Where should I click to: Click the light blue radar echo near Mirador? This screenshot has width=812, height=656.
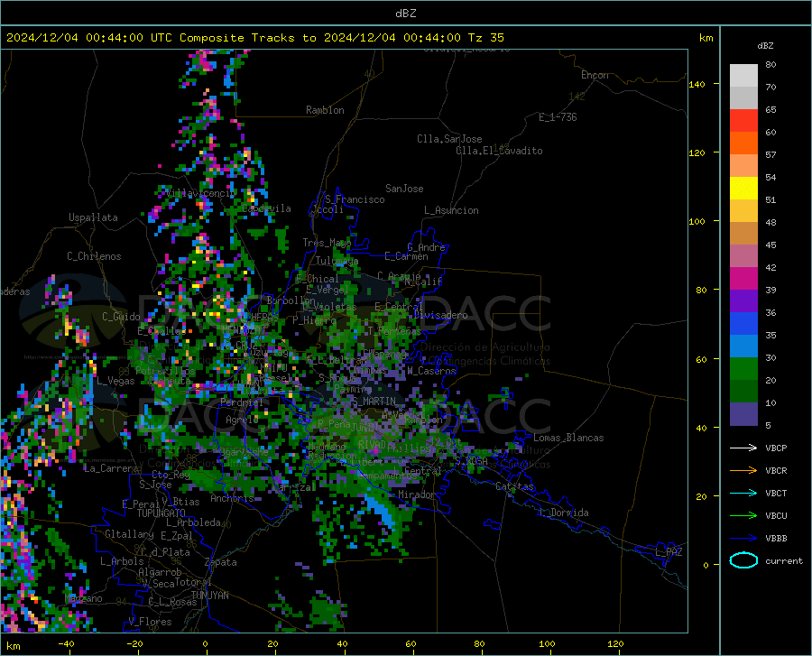380,509
